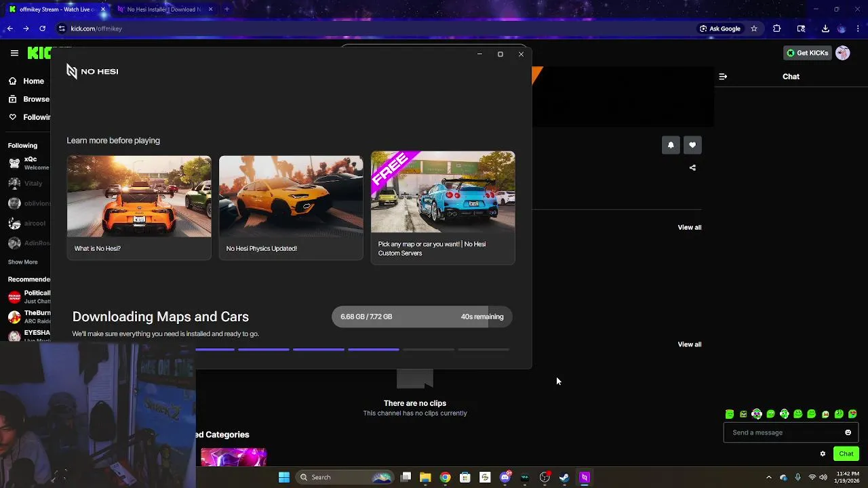The image size is (868, 488).
Task: Click the Chat panel header
Action: coord(791,77)
